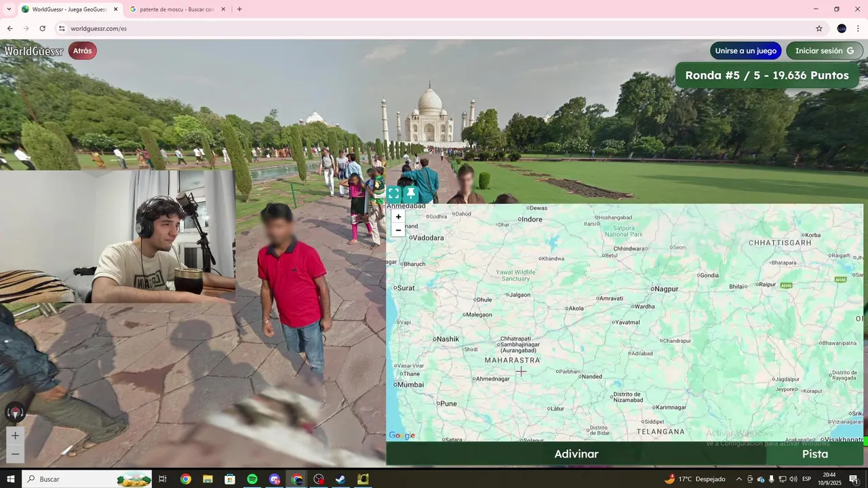
Task: Show hidden system tray icons
Action: pyautogui.click(x=739, y=479)
